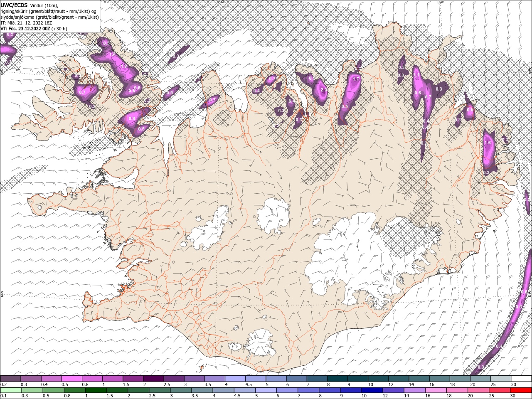The height and width of the screenshot is (399, 532).
Task: Click the violet 12 swatch beside navy blue
Action: (393, 390)
